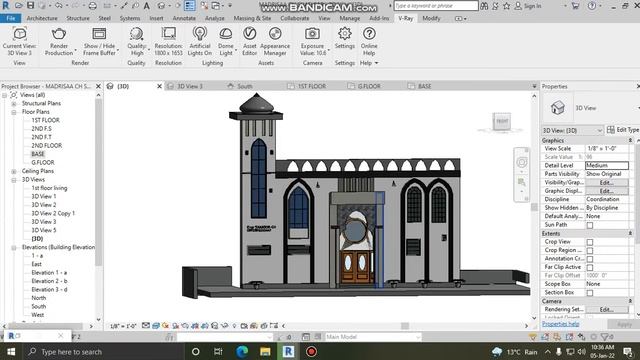
Task: Open the Resolution 1800 x 1653 tool
Action: point(168,33)
